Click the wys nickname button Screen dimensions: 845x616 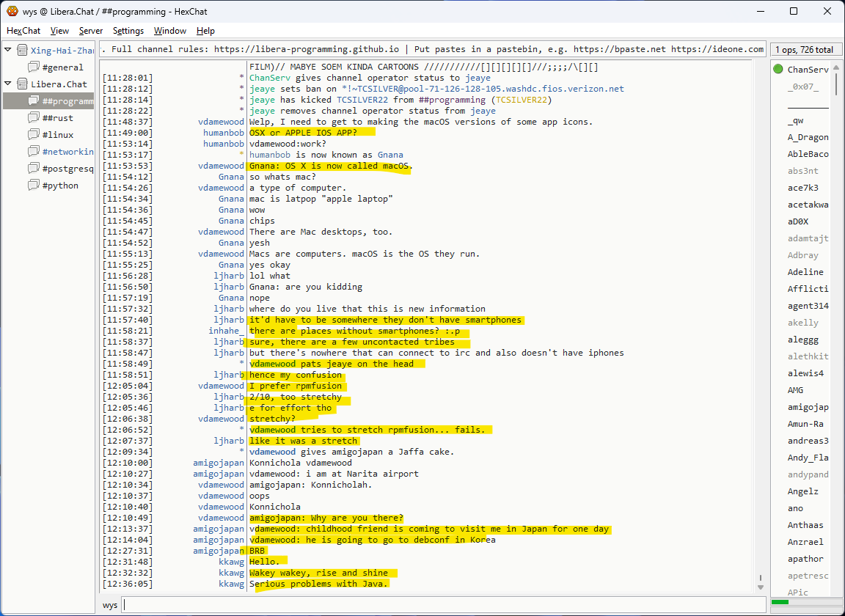pos(110,605)
